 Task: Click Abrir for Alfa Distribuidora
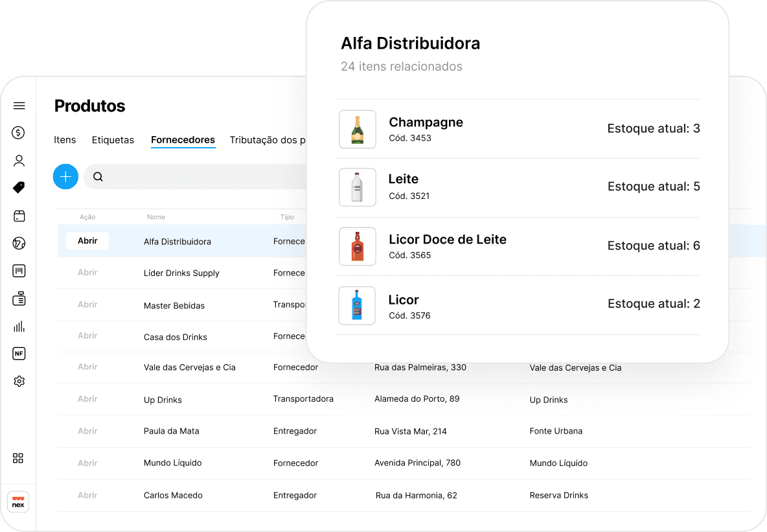click(x=87, y=241)
